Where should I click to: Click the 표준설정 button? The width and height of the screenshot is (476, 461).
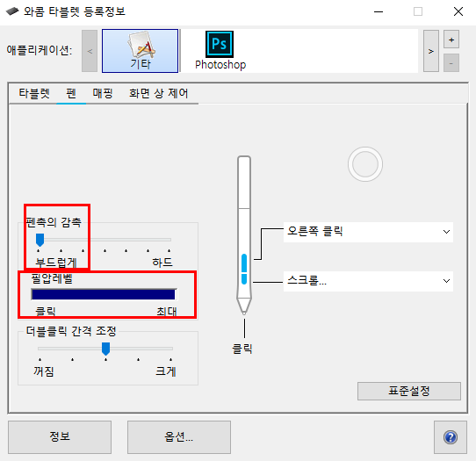(409, 391)
